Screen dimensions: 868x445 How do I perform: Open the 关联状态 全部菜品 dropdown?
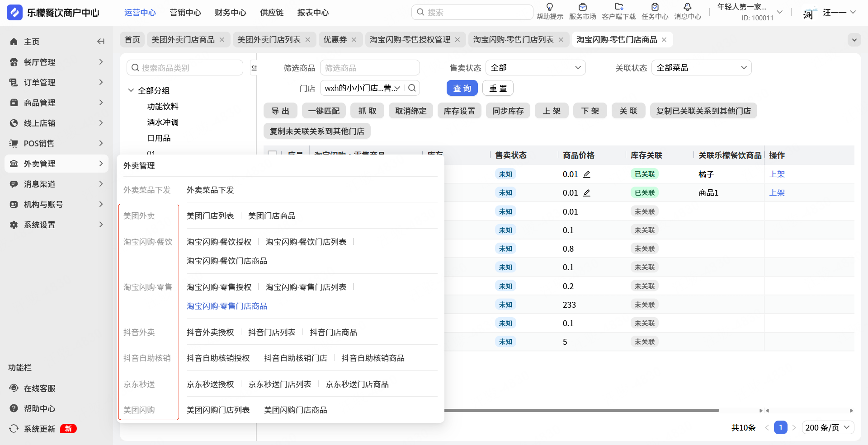[x=701, y=68]
